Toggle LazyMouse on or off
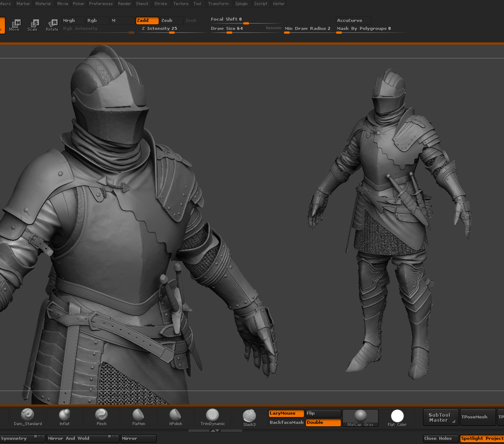504x444 pixels. pyautogui.click(x=286, y=413)
